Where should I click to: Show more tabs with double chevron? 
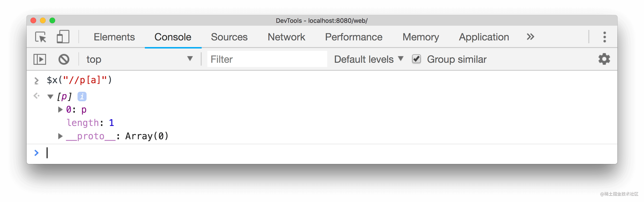coord(530,37)
